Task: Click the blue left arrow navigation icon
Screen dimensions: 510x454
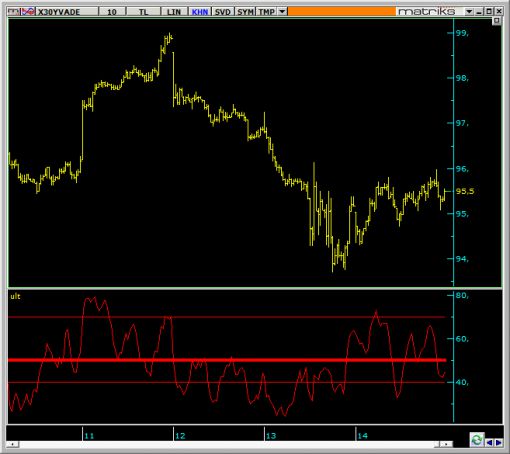Action: (489, 443)
